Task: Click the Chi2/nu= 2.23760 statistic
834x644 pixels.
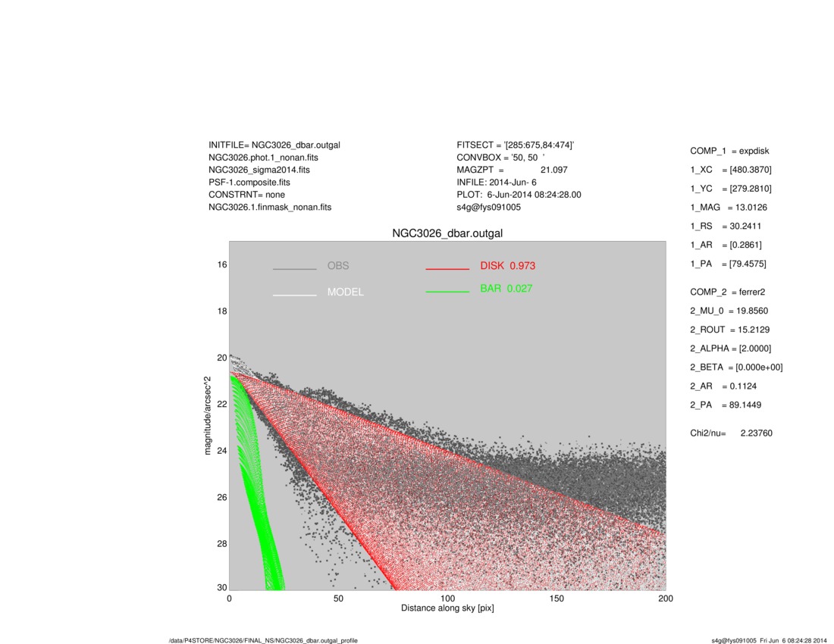Action: 732,433
